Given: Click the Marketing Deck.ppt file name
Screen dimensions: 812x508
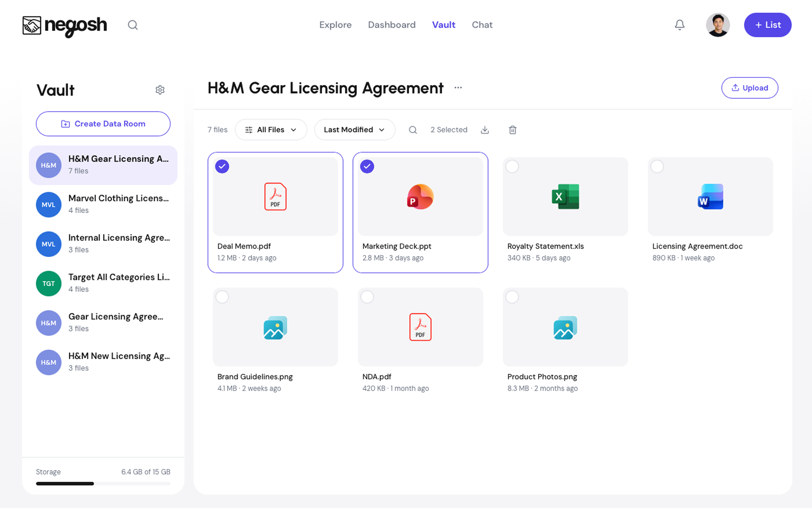Looking at the screenshot, I should 397,246.
